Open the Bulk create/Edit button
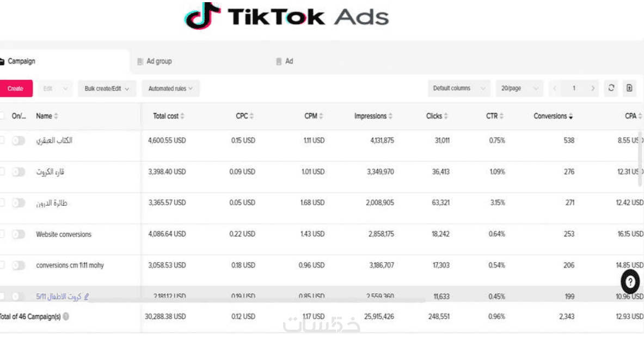This screenshot has height=339, width=644. [x=107, y=89]
